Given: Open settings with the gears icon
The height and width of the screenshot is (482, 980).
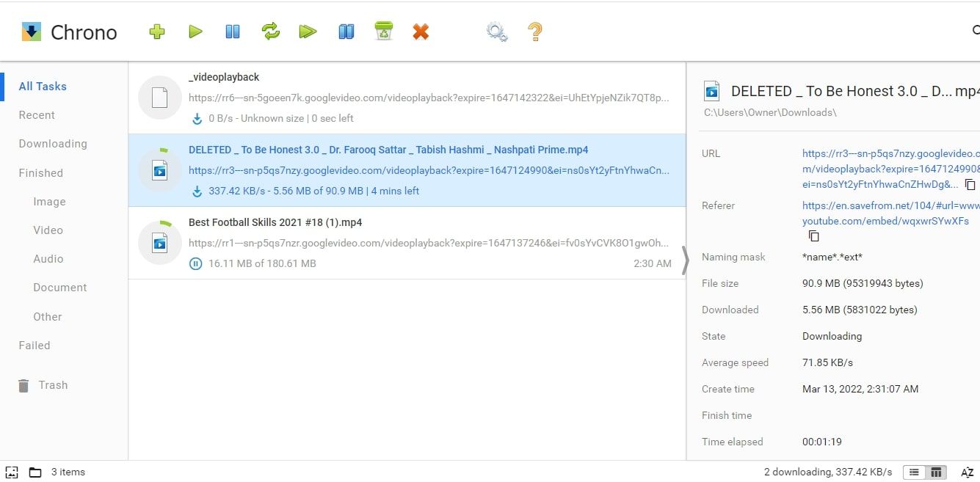Looking at the screenshot, I should click(497, 32).
